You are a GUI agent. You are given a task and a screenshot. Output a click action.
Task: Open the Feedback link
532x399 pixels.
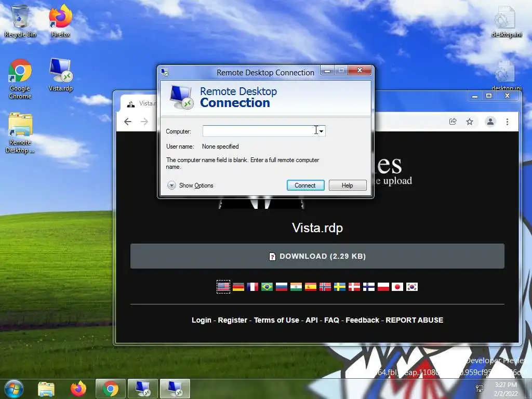362,320
